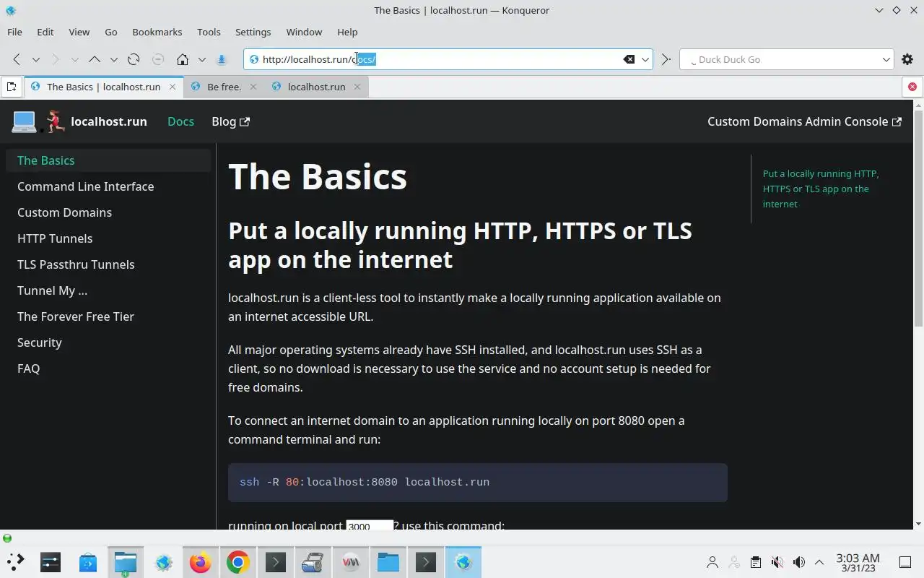The width and height of the screenshot is (924, 578).
Task: Expand the Home button dropdown arrow
Action: tap(201, 59)
